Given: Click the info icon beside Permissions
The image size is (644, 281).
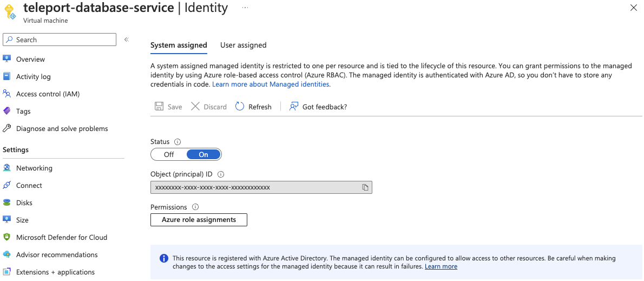Looking at the screenshot, I should 195,207.
